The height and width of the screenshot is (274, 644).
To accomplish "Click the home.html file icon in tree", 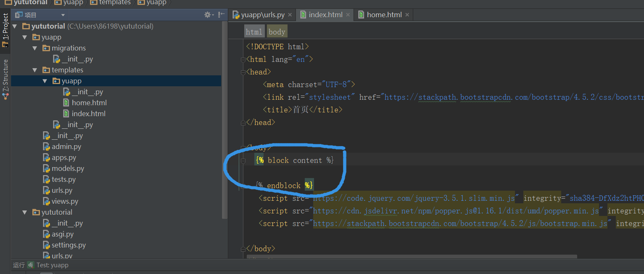I will [x=66, y=103].
